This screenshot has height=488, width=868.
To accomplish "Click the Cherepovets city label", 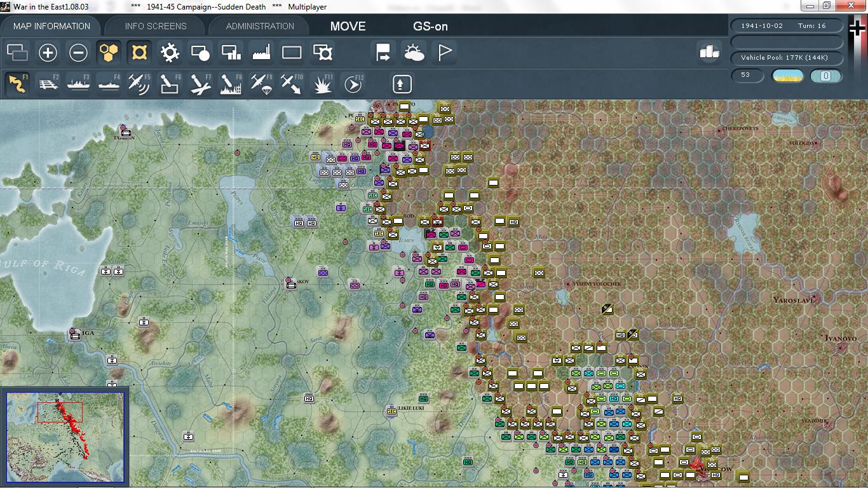I will coord(740,128).
